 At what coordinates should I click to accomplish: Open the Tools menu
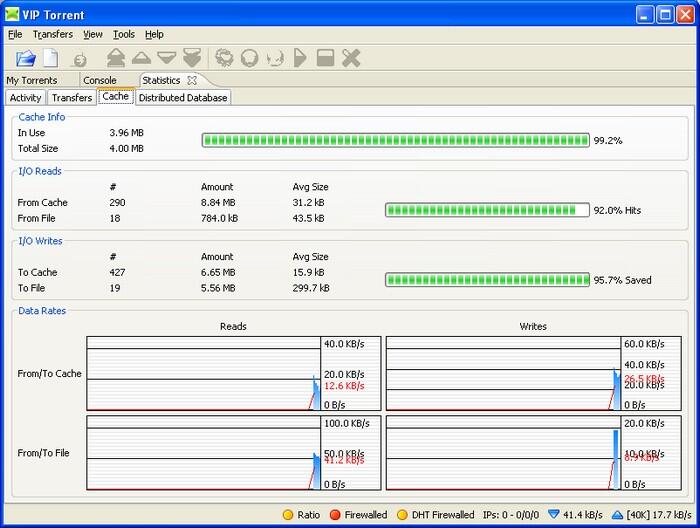[x=124, y=34]
